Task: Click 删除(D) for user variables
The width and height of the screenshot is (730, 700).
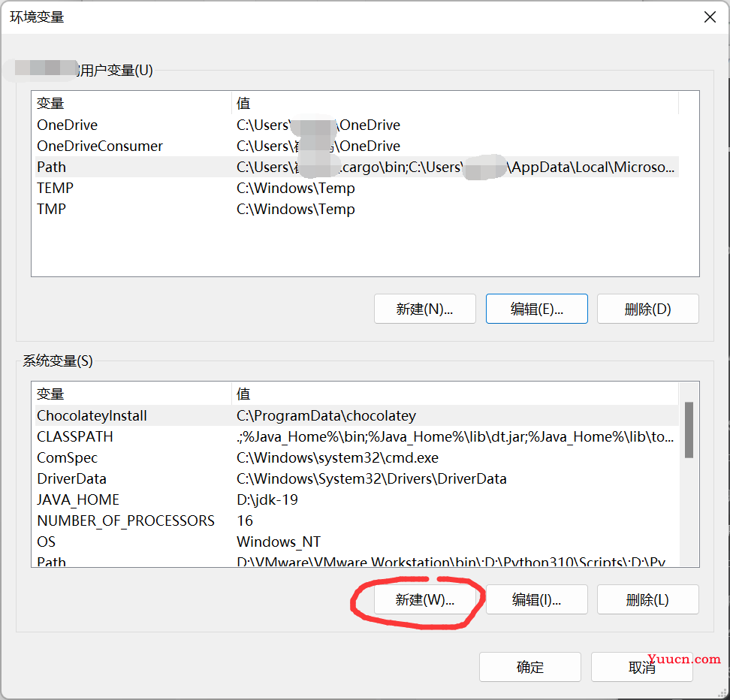Action: click(647, 309)
